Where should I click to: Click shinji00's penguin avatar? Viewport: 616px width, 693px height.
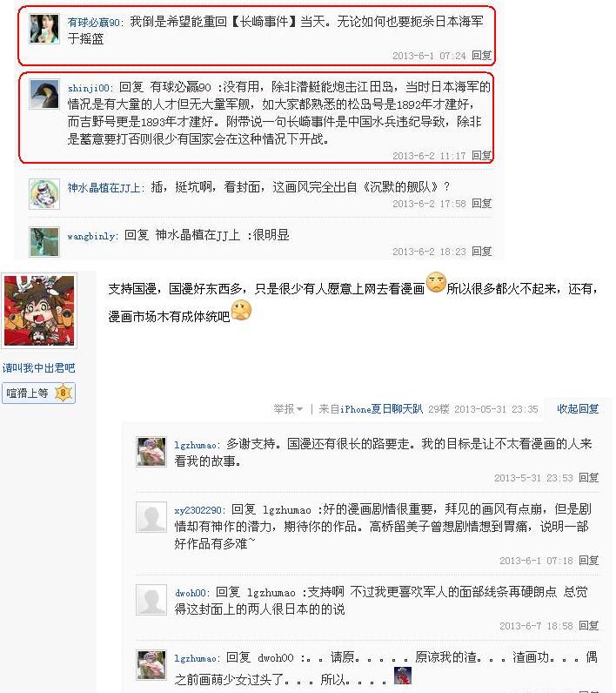click(44, 94)
